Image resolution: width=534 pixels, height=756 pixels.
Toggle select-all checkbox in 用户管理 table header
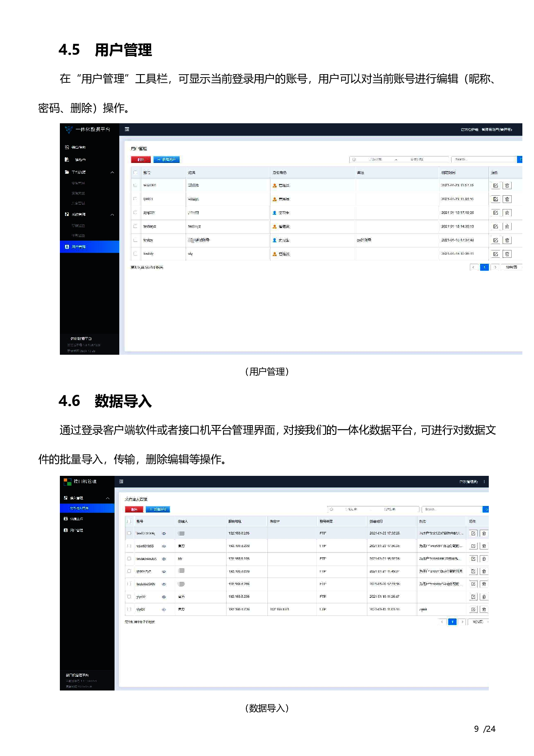point(135,173)
